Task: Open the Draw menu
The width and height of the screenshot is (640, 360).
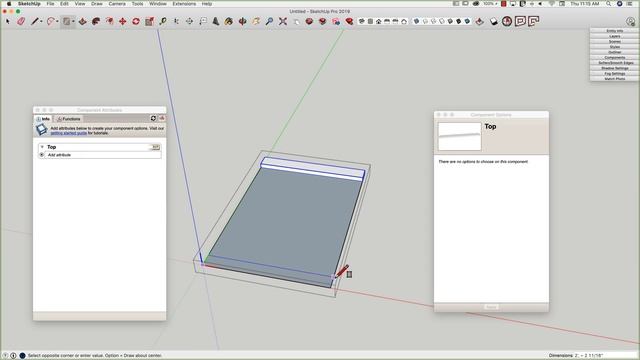Action: pyautogui.click(x=97, y=4)
